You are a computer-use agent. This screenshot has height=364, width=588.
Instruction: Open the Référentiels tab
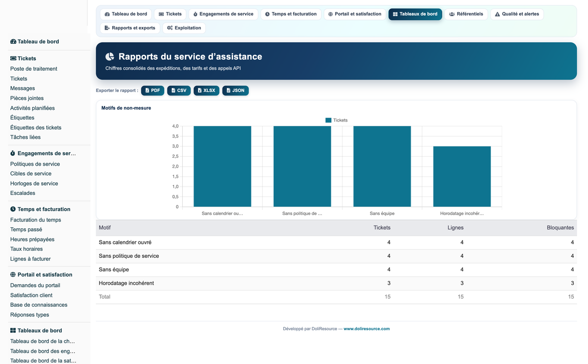tap(466, 14)
